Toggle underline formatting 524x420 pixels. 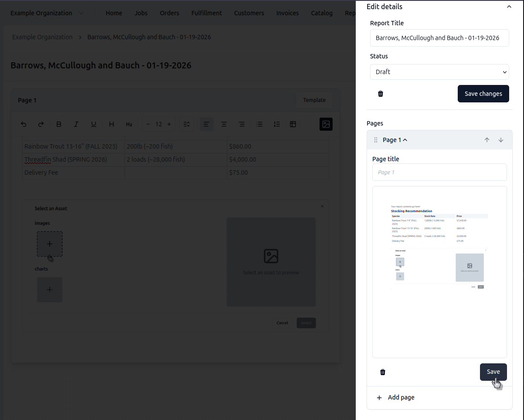(94, 124)
